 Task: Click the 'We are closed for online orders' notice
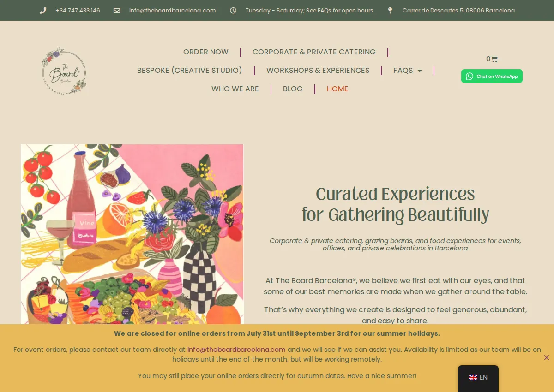click(x=277, y=333)
